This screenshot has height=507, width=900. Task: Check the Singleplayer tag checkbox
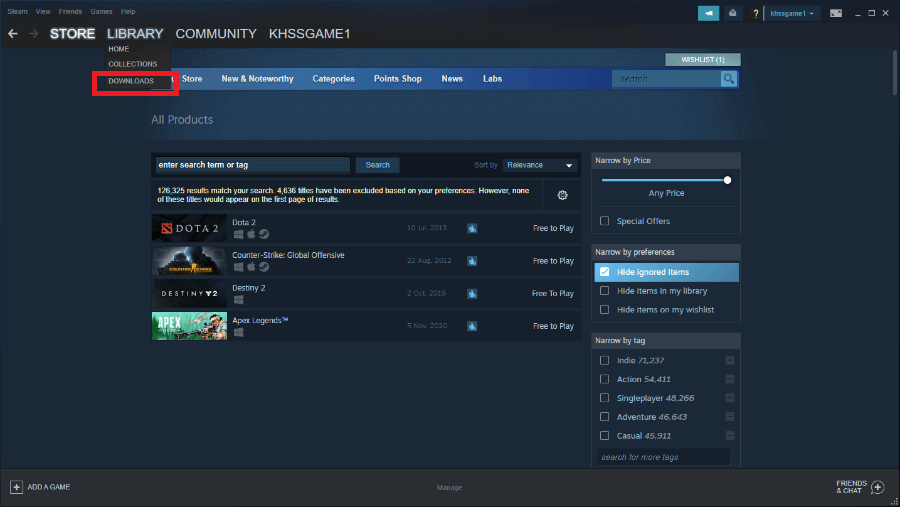(x=604, y=398)
